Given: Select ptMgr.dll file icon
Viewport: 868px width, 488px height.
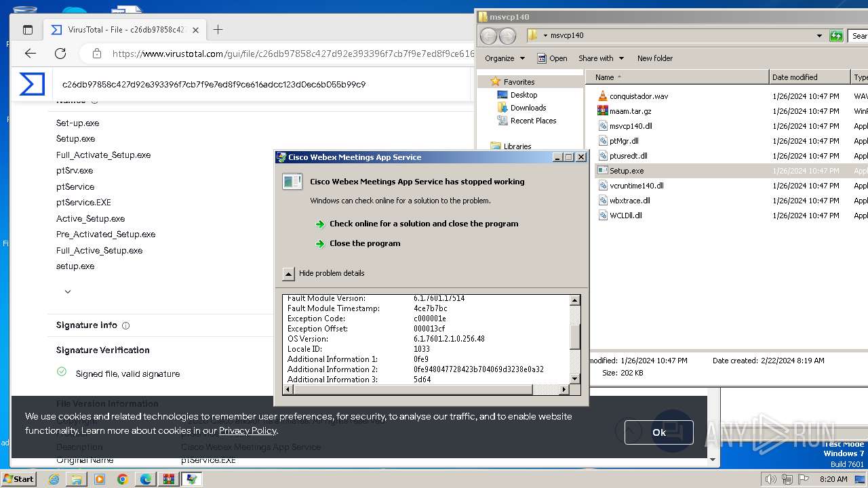Looking at the screenshot, I should pyautogui.click(x=602, y=140).
